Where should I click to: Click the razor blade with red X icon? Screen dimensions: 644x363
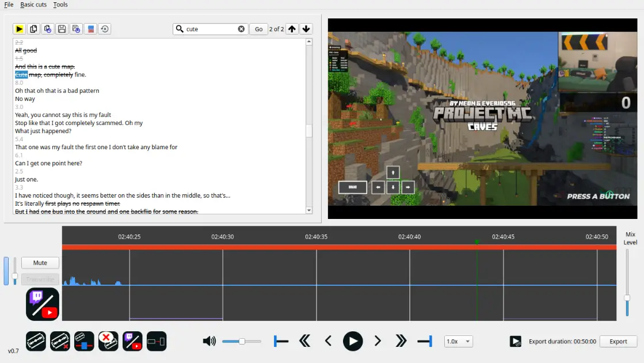click(x=60, y=341)
